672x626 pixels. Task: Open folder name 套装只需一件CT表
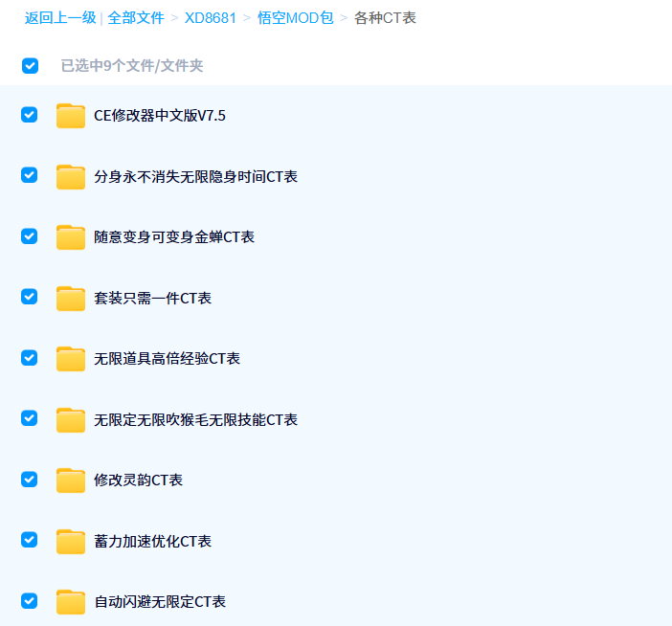152,299
